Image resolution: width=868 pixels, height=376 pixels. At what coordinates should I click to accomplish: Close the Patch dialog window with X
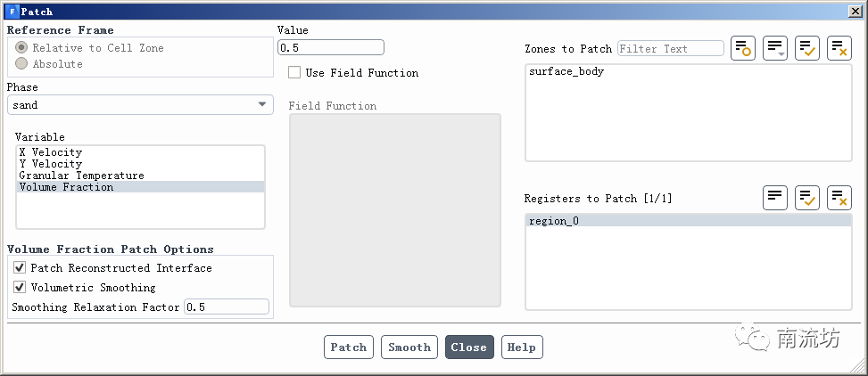(x=855, y=12)
